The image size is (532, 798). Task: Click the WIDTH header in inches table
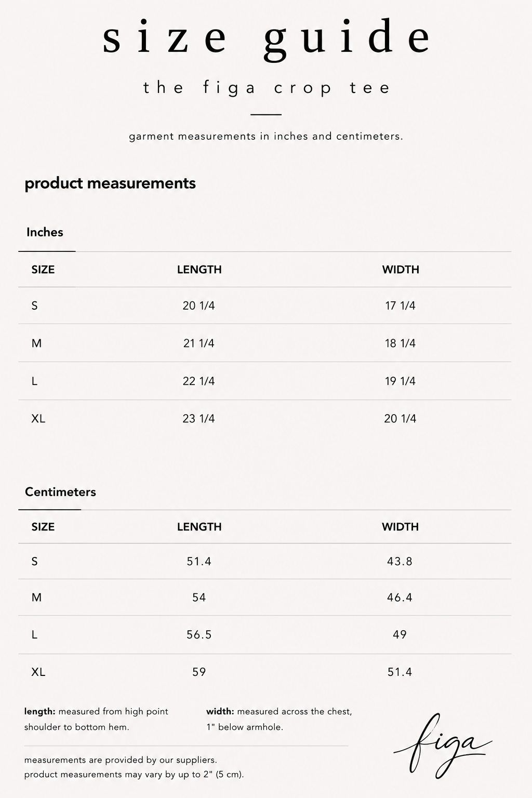401,270
